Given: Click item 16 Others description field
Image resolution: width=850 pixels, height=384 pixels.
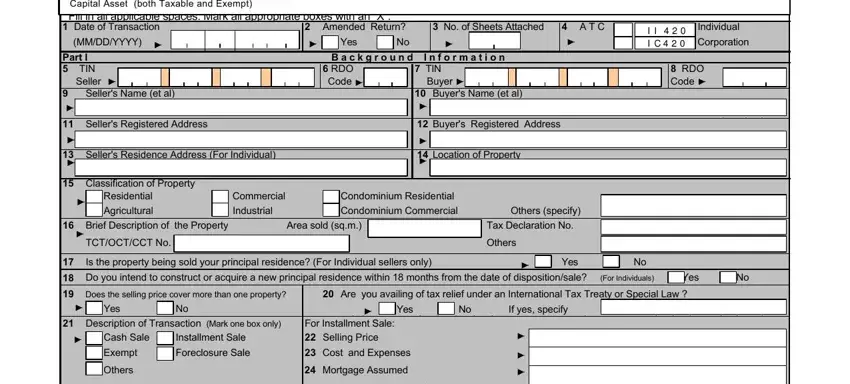Looking at the screenshot, I should tap(693, 244).
